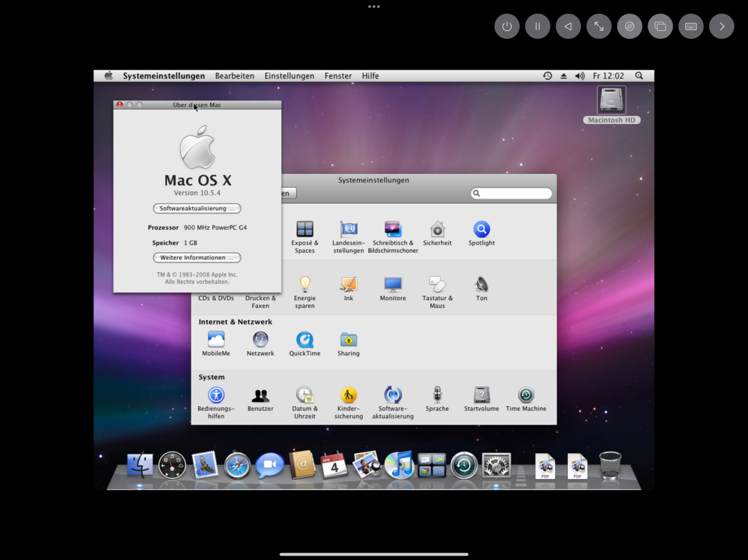Open Sprache speech settings
The image size is (748, 560).
[x=437, y=399]
